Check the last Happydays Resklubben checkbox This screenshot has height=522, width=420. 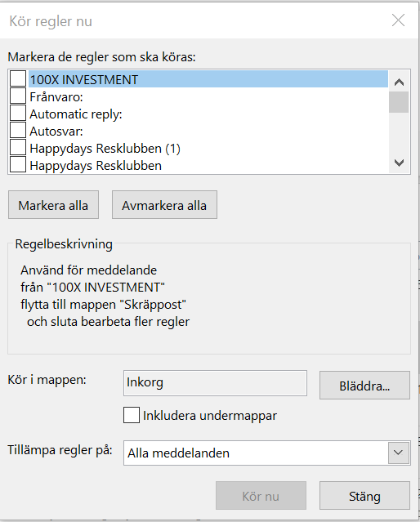[x=18, y=165]
